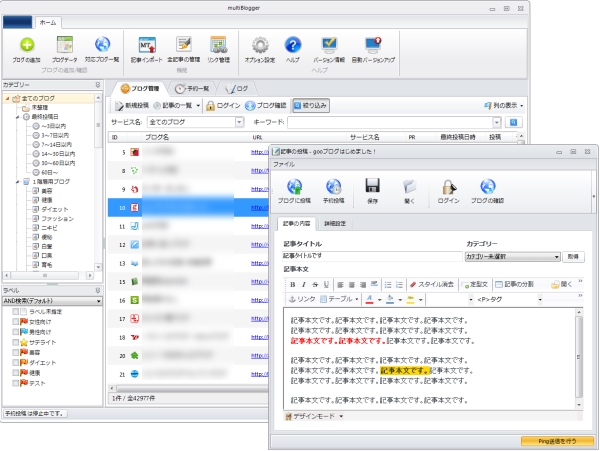The image size is (600, 451).
Task: Check the 男性向け label checkbox
Action: pyautogui.click(x=16, y=332)
